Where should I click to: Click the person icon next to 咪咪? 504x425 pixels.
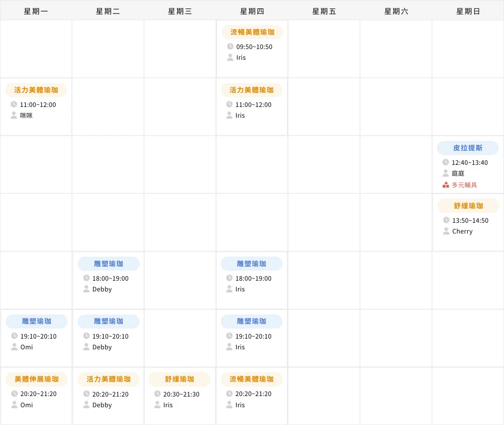tap(14, 115)
